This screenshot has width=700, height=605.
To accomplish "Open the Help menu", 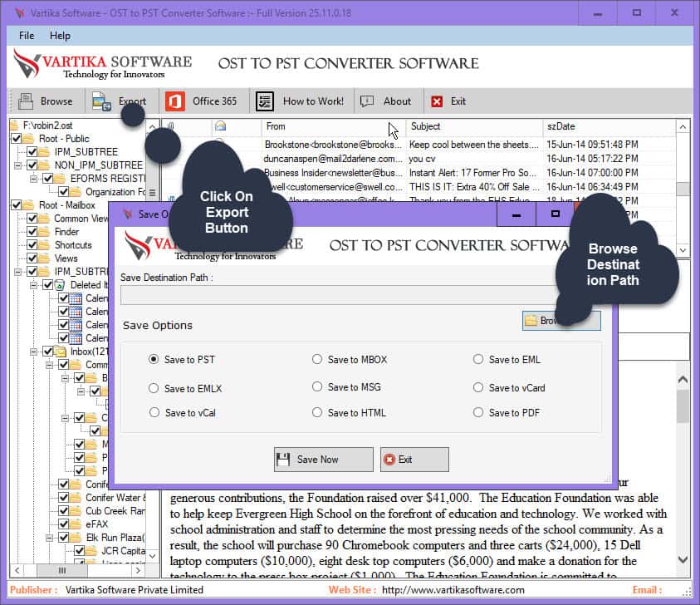I will tap(60, 35).
